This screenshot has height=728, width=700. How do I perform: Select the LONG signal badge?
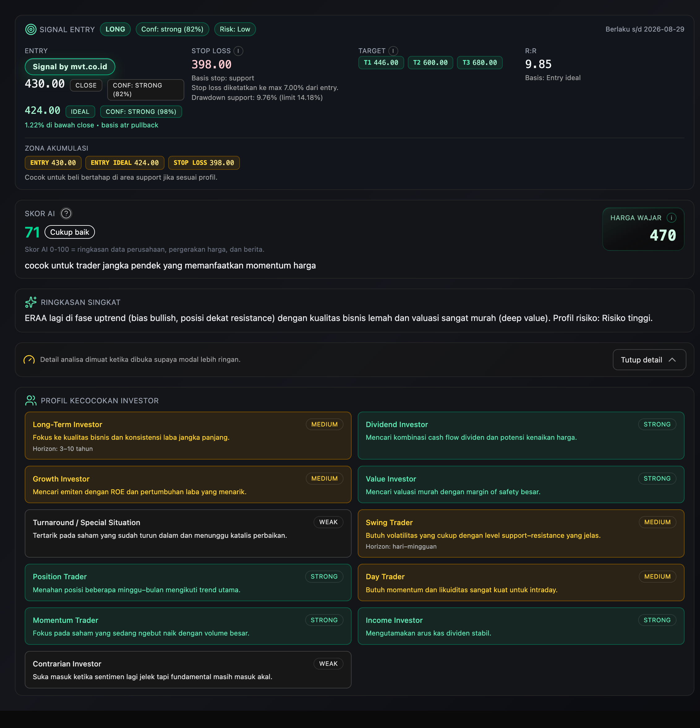click(115, 29)
